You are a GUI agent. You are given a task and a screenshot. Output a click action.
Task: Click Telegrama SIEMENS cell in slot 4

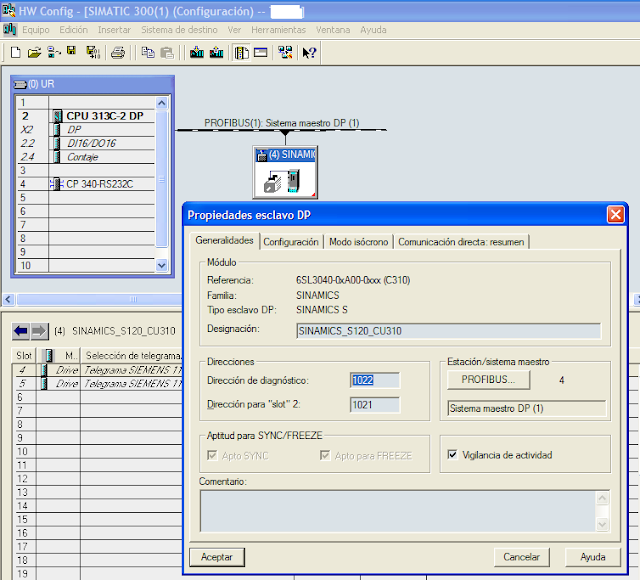[132, 370]
